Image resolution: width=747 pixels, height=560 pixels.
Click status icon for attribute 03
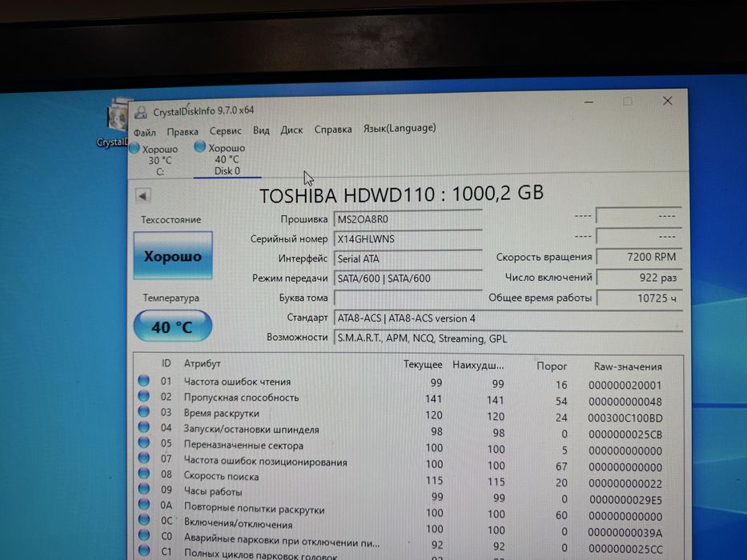[143, 411]
